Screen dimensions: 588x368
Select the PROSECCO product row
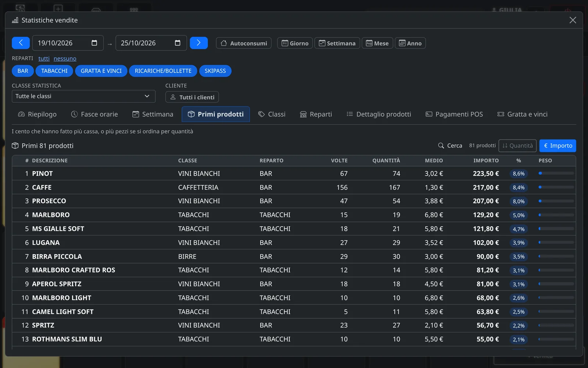pyautogui.click(x=294, y=201)
